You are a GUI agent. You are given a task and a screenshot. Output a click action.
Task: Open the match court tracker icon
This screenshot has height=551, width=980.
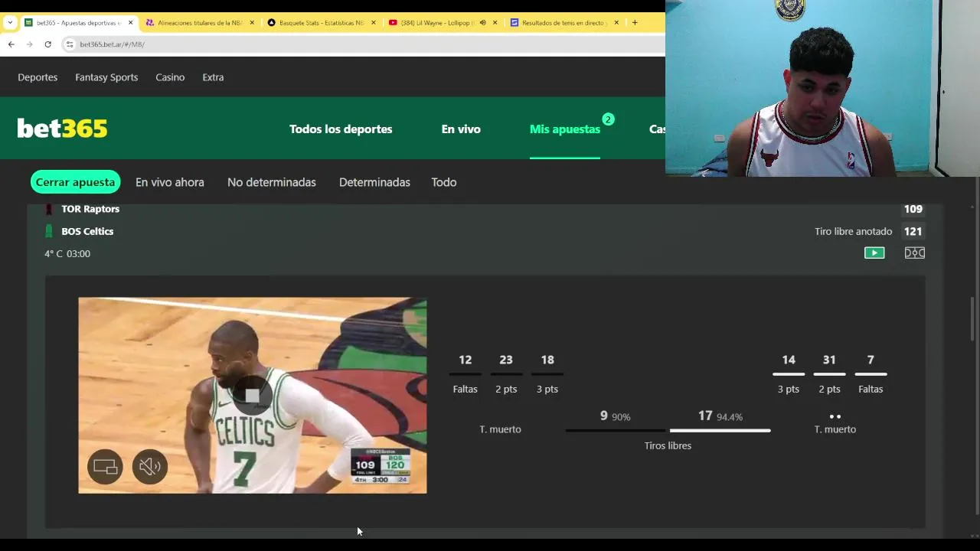pyautogui.click(x=915, y=253)
